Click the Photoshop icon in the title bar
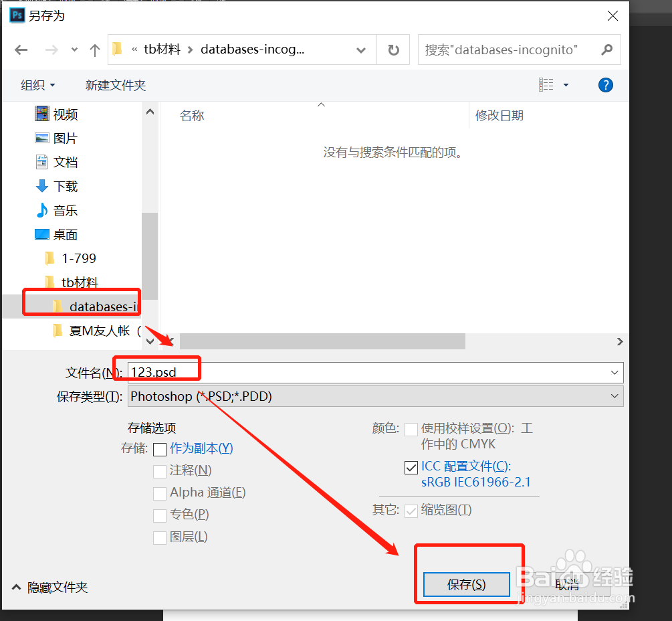 [x=16, y=15]
